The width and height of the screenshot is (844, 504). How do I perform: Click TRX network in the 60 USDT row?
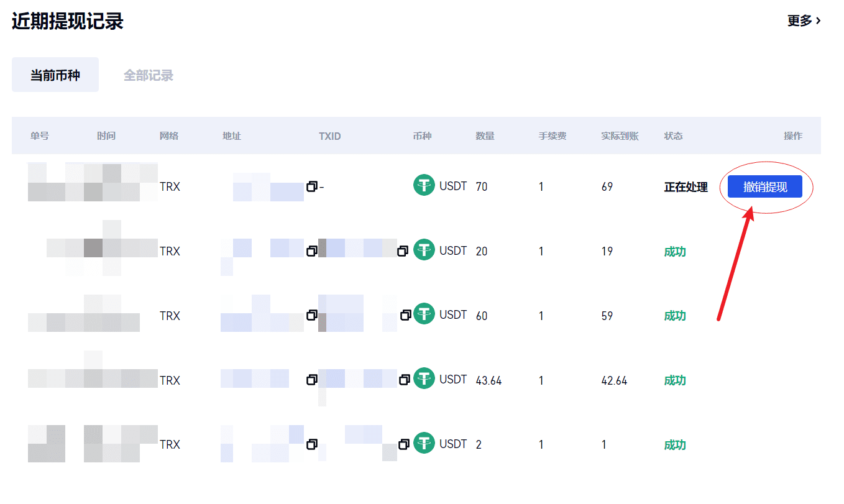coord(170,316)
